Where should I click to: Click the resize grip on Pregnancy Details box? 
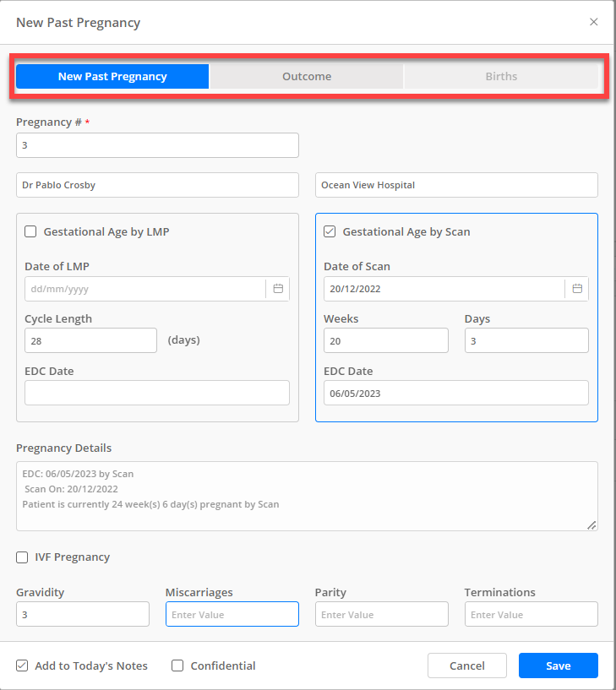click(x=591, y=526)
